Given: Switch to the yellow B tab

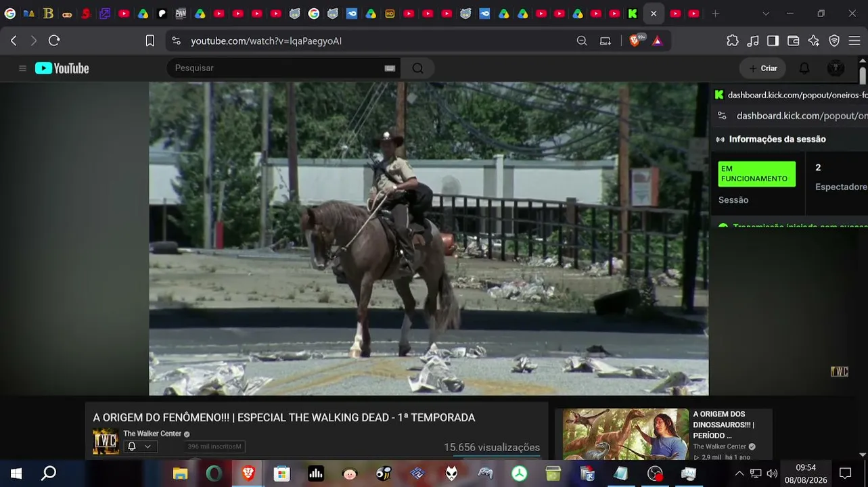Looking at the screenshot, I should click(x=48, y=14).
